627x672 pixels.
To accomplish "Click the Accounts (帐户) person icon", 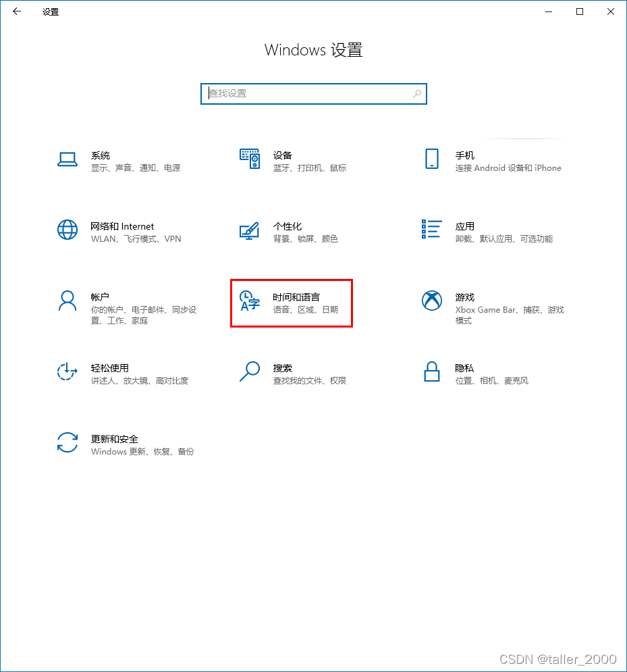I will point(67,301).
